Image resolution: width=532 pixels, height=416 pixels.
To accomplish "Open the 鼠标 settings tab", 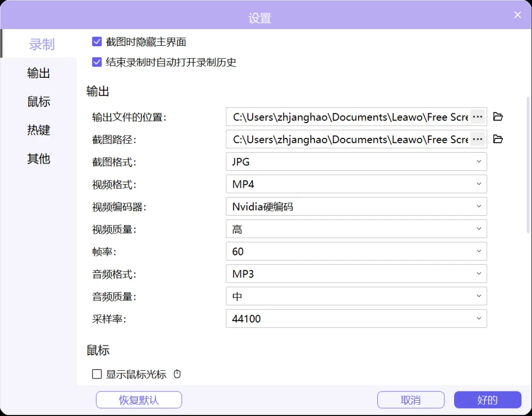I will pyautogui.click(x=38, y=101).
